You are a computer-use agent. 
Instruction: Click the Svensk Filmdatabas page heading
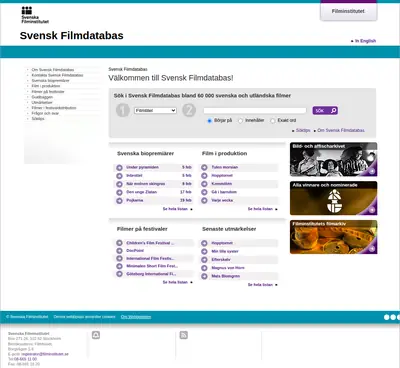click(x=71, y=35)
